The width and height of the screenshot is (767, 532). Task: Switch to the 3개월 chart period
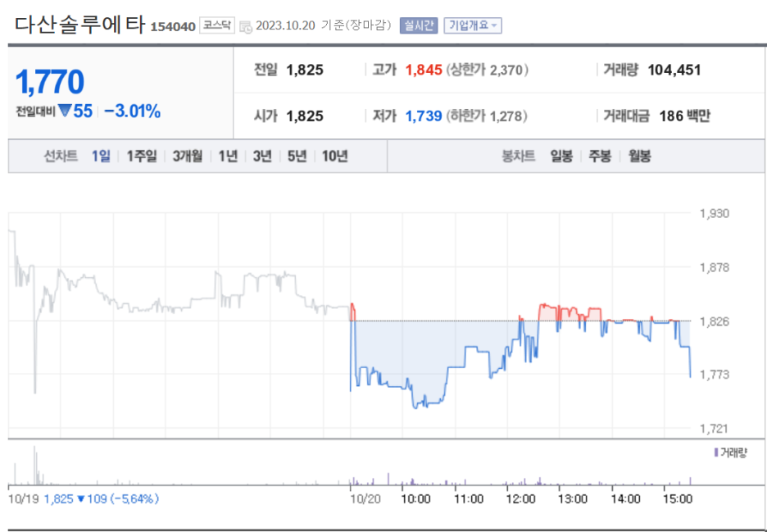click(x=188, y=156)
